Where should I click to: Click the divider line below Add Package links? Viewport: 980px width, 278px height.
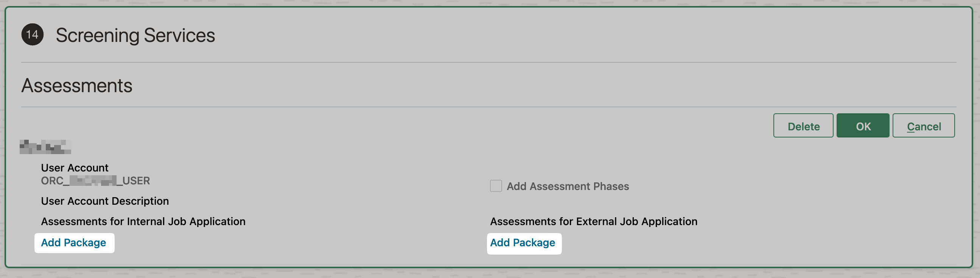488,265
